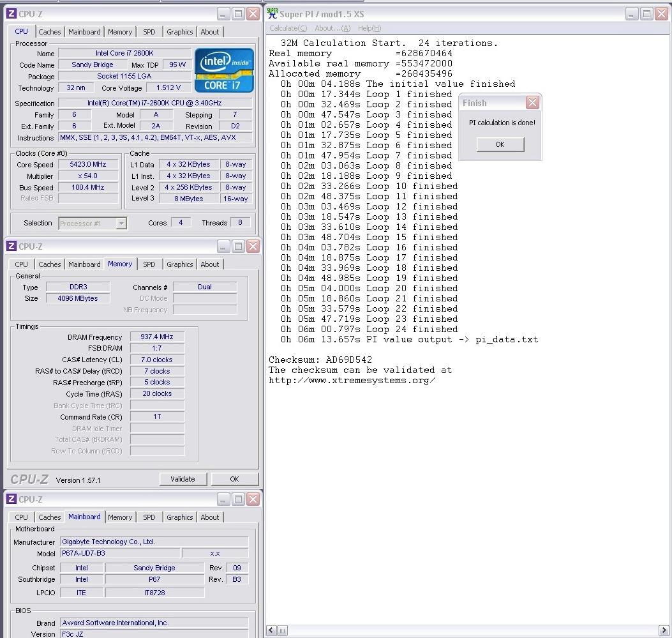Click LPCIO chip value IT8728
Viewport: 672px width, 638px height.
tap(154, 593)
